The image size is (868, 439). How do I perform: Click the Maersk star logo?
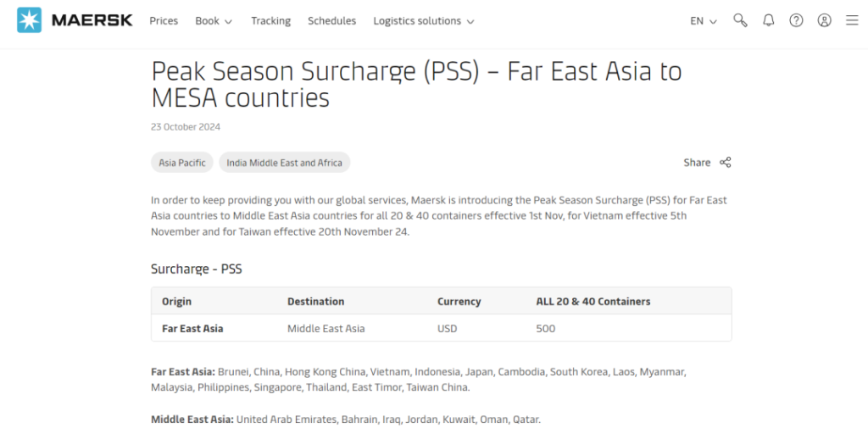click(30, 20)
